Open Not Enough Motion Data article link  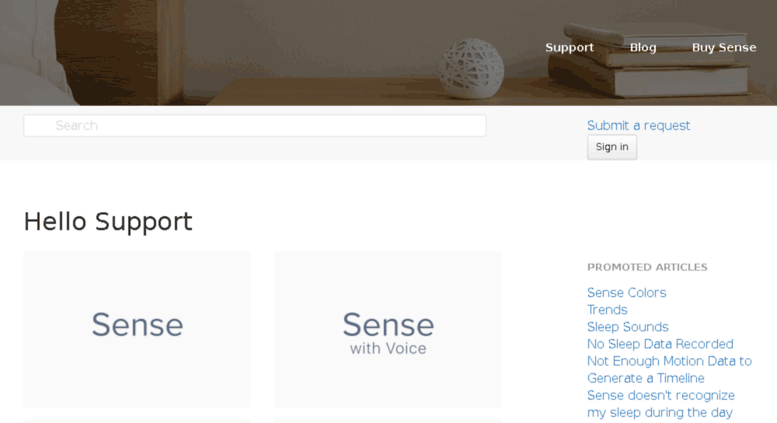pyautogui.click(x=669, y=370)
